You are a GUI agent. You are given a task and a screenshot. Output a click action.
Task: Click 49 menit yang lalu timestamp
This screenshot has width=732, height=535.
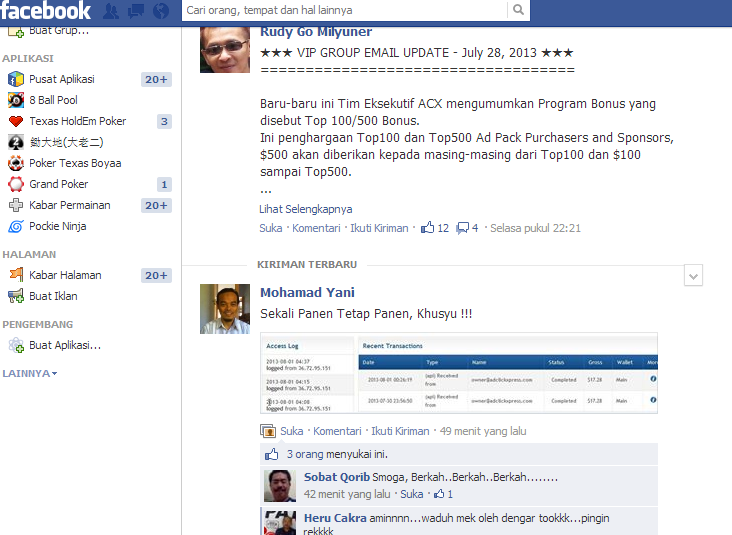pos(483,431)
